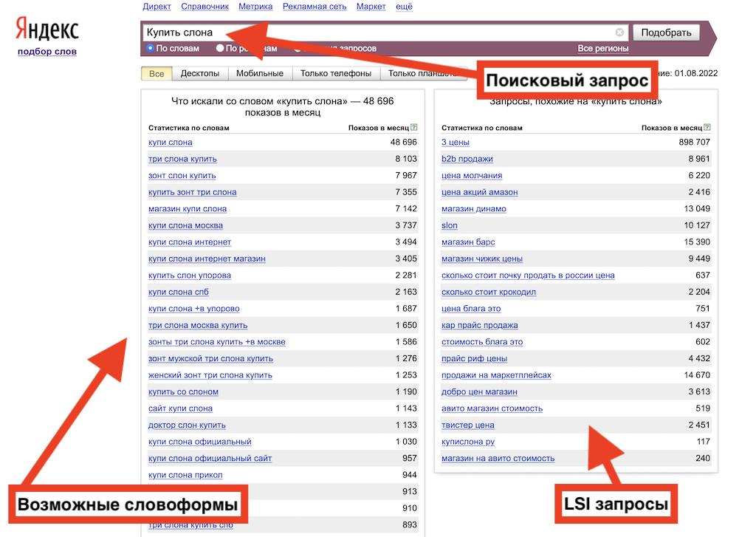Click the Подобрать button

(x=666, y=33)
